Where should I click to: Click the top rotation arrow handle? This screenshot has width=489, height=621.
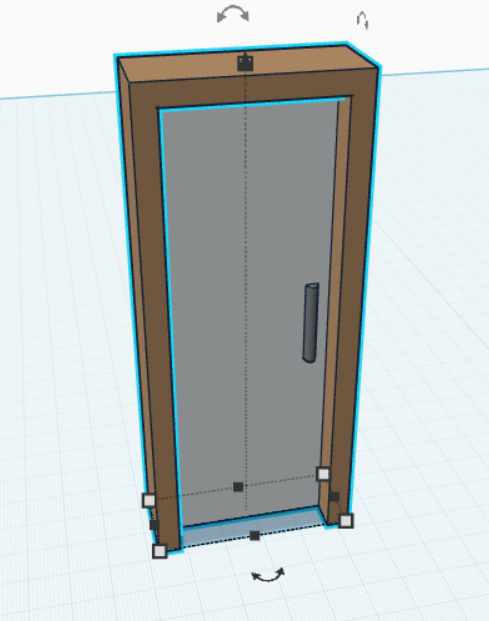(x=233, y=13)
